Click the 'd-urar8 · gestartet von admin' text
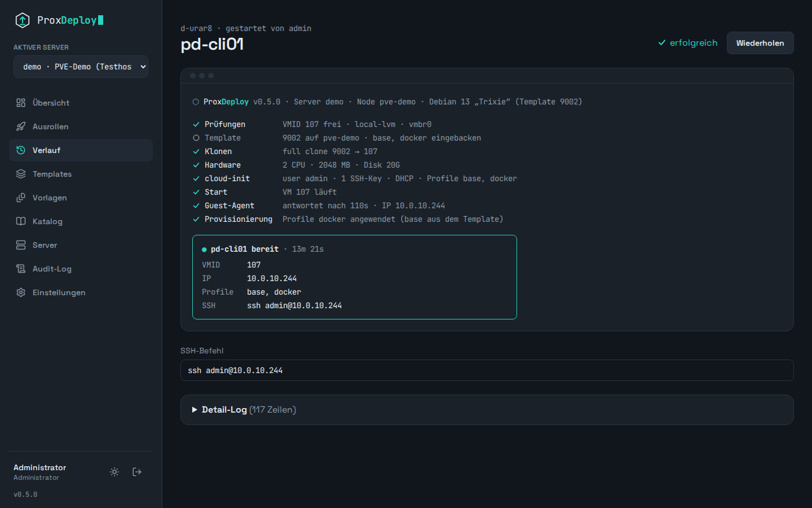The width and height of the screenshot is (812, 508). pos(246,28)
